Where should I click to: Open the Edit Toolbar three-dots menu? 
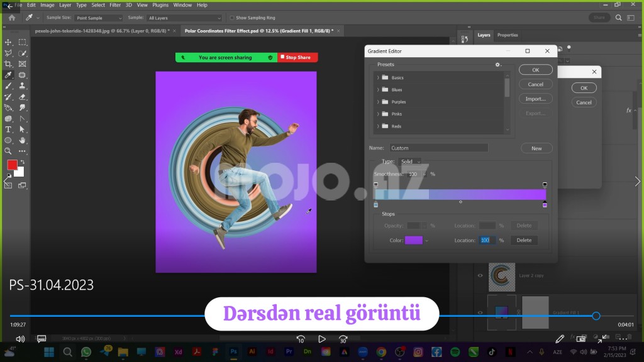pyautogui.click(x=23, y=151)
